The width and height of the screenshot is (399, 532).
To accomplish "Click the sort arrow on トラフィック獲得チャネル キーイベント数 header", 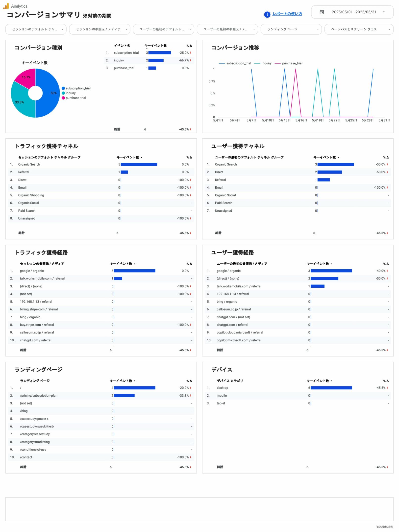I will point(142,157).
